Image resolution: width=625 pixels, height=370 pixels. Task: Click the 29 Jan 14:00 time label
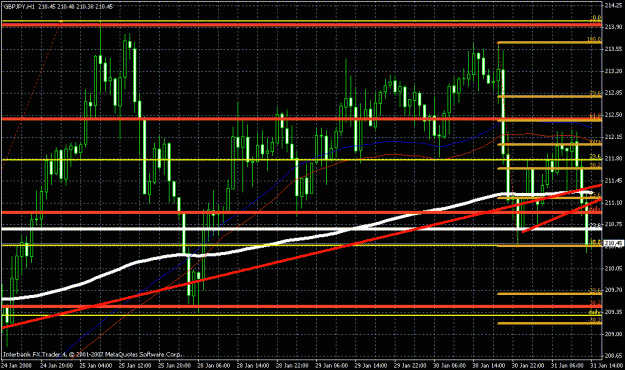click(x=370, y=366)
